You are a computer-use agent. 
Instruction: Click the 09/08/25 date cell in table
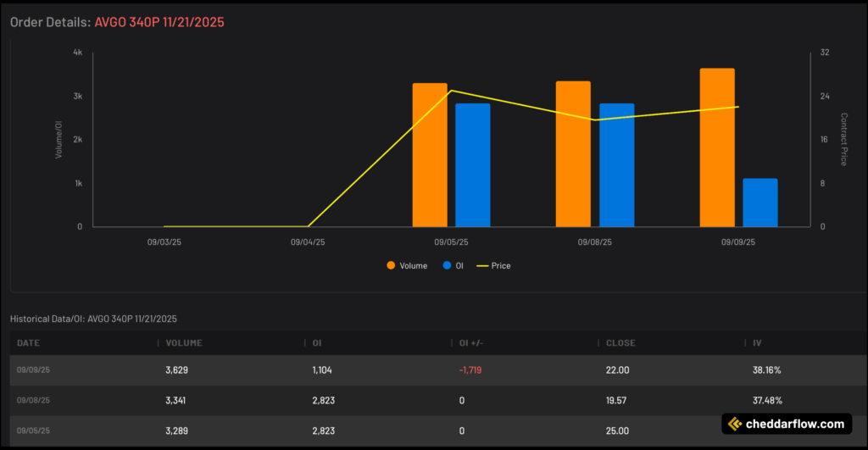click(33, 400)
